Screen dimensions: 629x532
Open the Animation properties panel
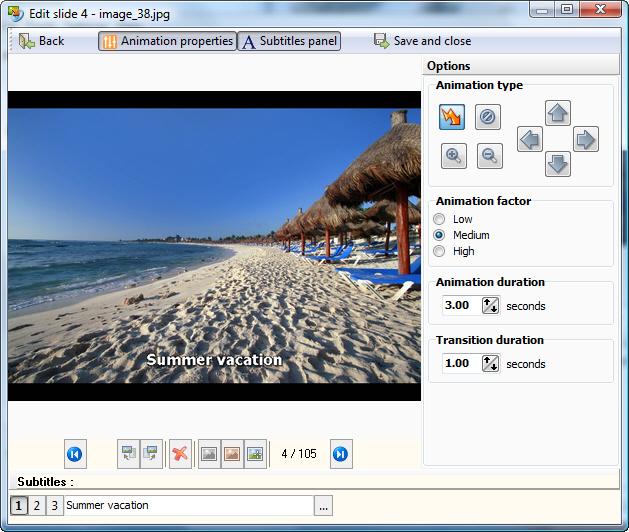(167, 41)
